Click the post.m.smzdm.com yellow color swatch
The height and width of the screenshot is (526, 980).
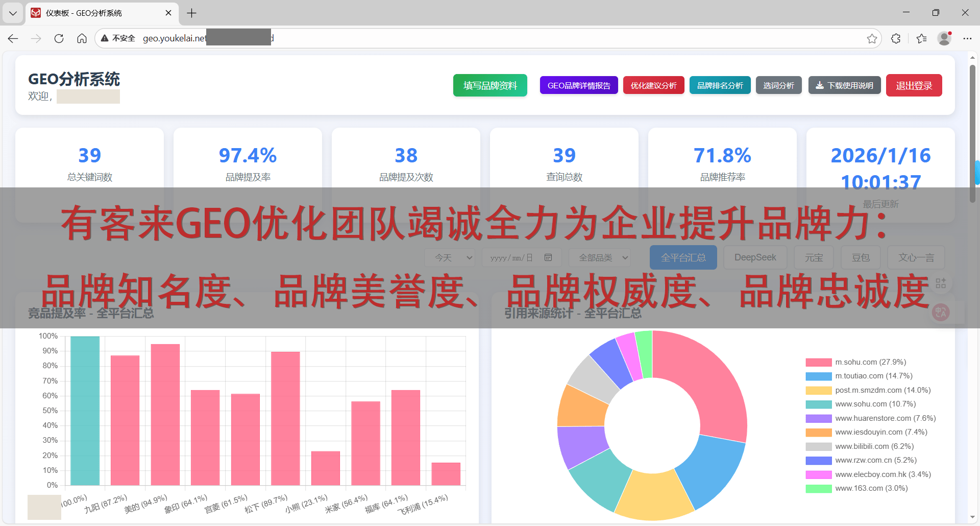[x=818, y=391]
